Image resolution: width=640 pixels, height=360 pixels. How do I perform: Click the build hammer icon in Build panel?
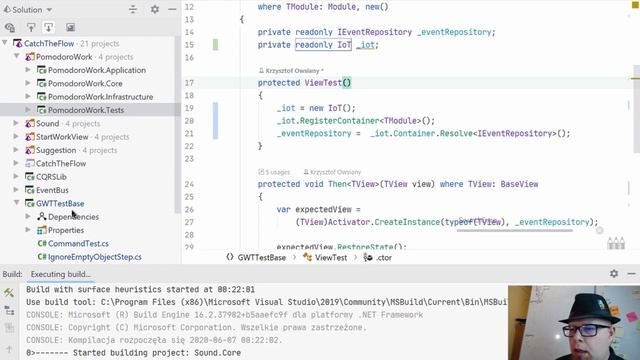pyautogui.click(x=9, y=293)
